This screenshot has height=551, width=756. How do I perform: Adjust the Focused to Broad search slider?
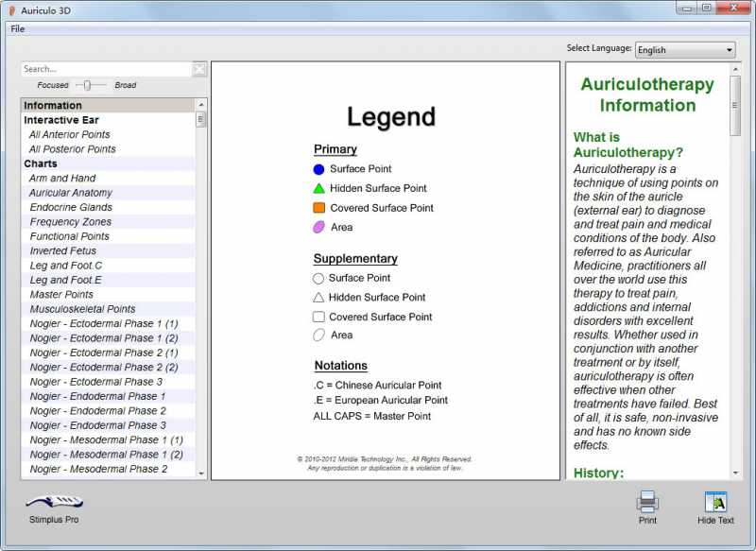pos(87,85)
